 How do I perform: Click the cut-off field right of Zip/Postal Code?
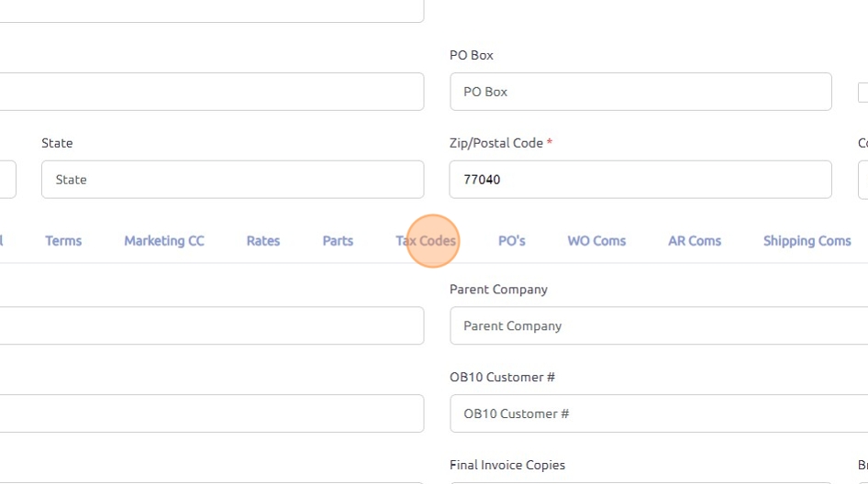(862, 180)
